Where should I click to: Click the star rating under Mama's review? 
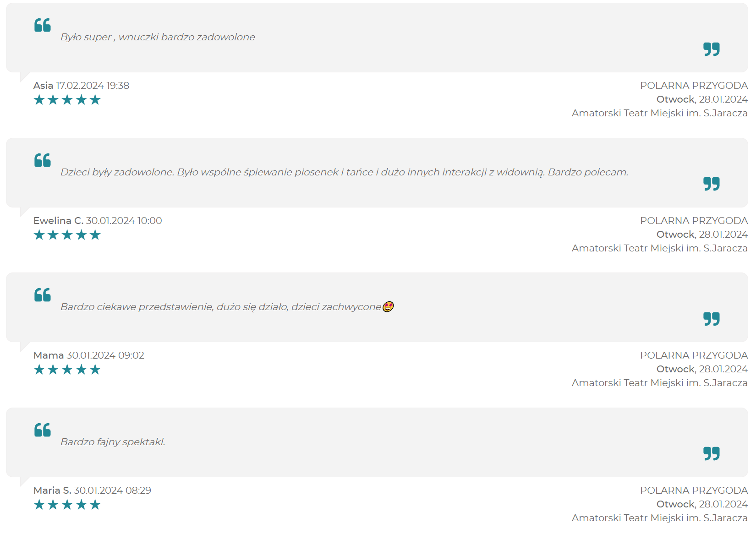click(67, 370)
